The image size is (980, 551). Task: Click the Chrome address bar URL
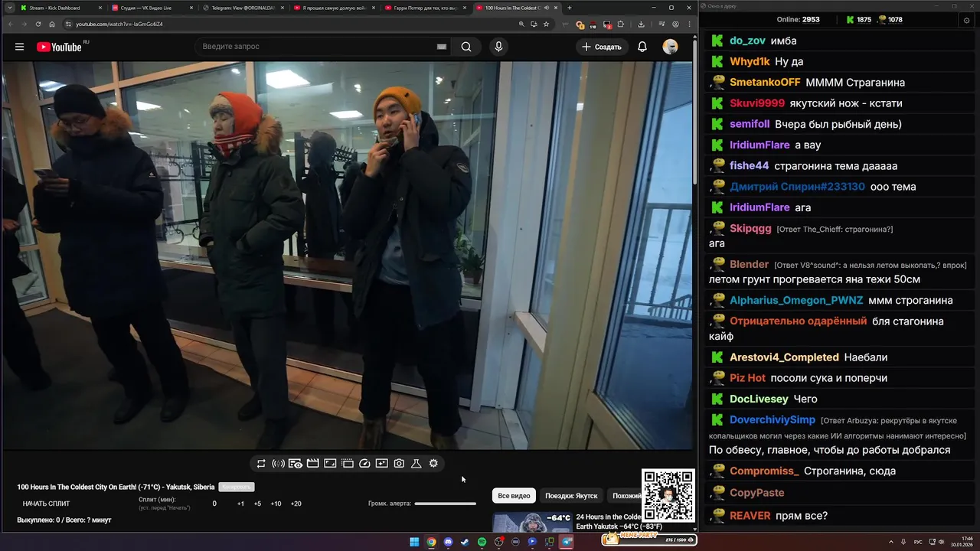pyautogui.click(x=119, y=24)
